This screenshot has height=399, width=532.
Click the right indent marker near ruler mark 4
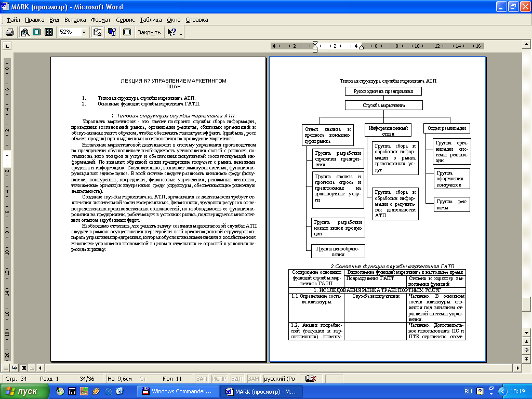(362, 47)
